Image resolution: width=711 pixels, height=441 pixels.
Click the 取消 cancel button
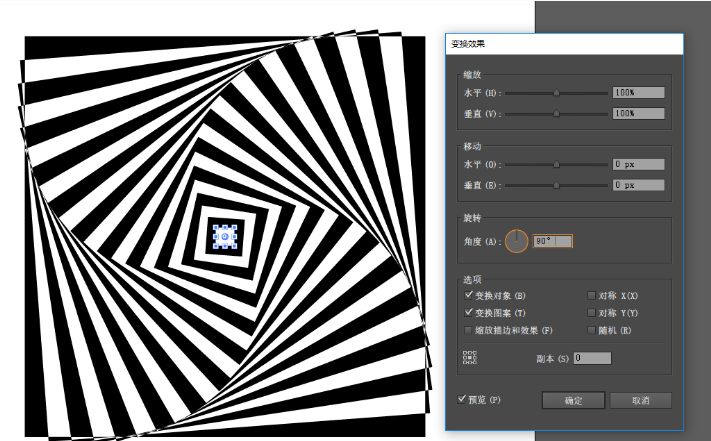[x=641, y=401]
